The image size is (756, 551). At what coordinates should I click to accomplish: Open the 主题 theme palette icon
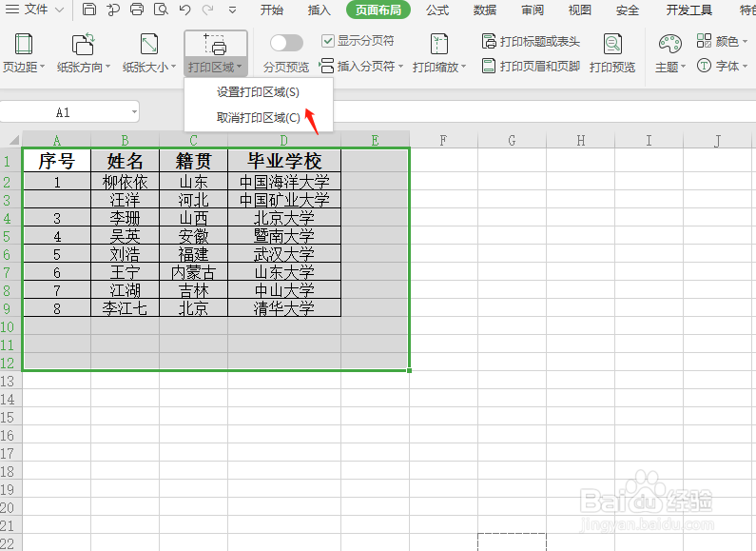pyautogui.click(x=670, y=45)
